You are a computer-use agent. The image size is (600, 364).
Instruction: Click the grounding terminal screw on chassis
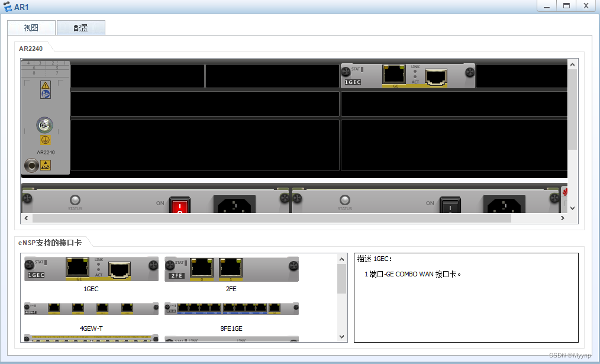(x=45, y=125)
